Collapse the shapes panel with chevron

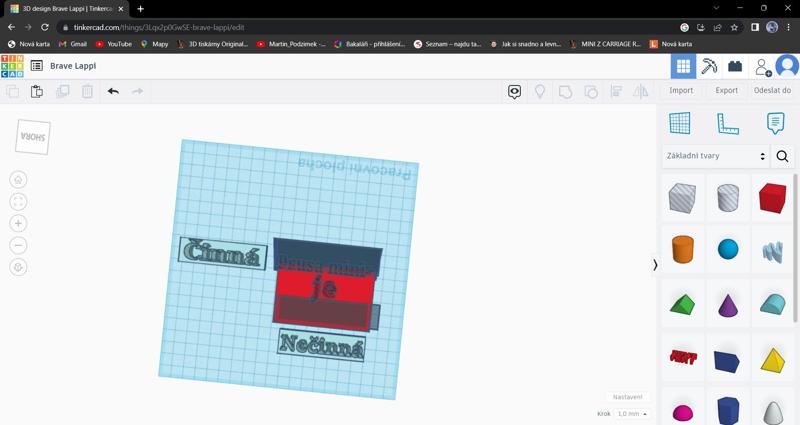[x=655, y=265]
